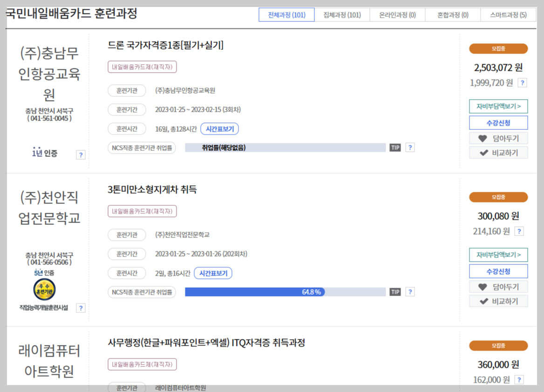Click 시간표보기 for the drone course
The image size is (544, 392).
[220, 129]
